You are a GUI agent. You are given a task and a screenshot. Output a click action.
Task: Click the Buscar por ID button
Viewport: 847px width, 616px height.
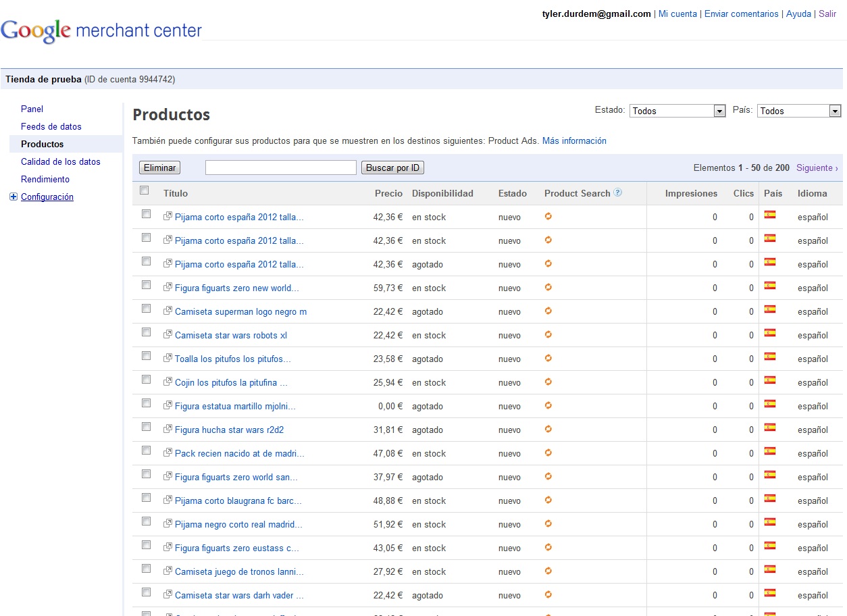pyautogui.click(x=393, y=168)
